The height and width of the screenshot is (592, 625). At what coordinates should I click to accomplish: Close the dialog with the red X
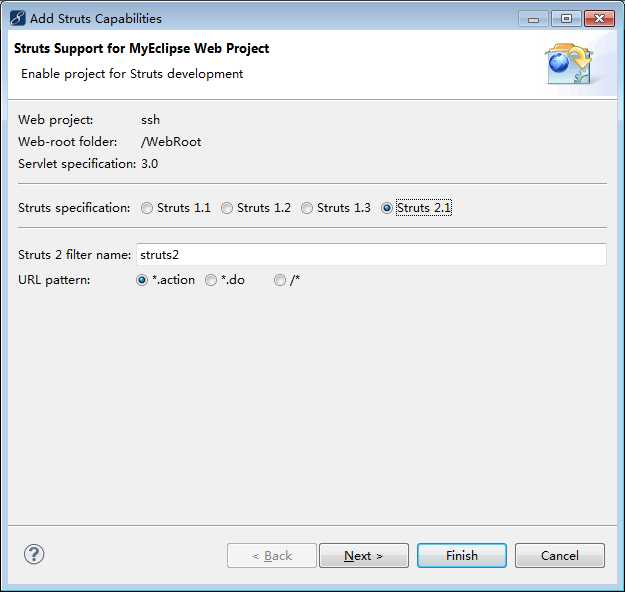(599, 19)
